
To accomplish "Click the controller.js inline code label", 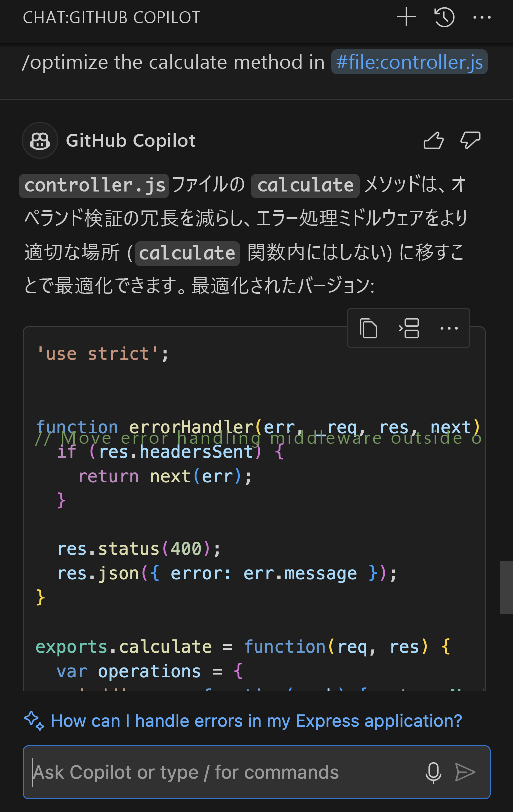I will click(94, 185).
